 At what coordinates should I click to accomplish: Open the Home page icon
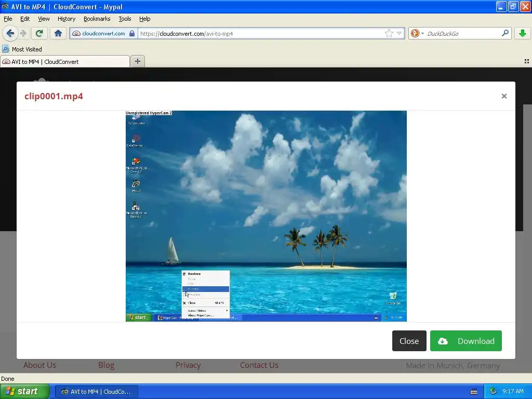point(58,33)
